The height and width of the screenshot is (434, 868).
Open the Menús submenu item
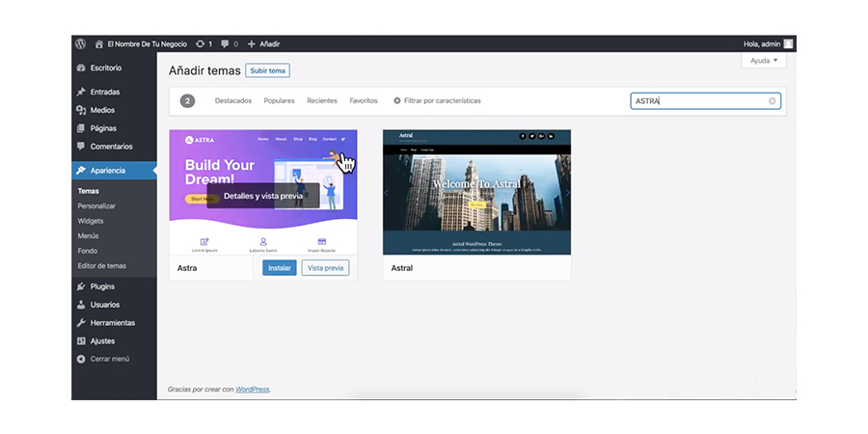tap(88, 236)
